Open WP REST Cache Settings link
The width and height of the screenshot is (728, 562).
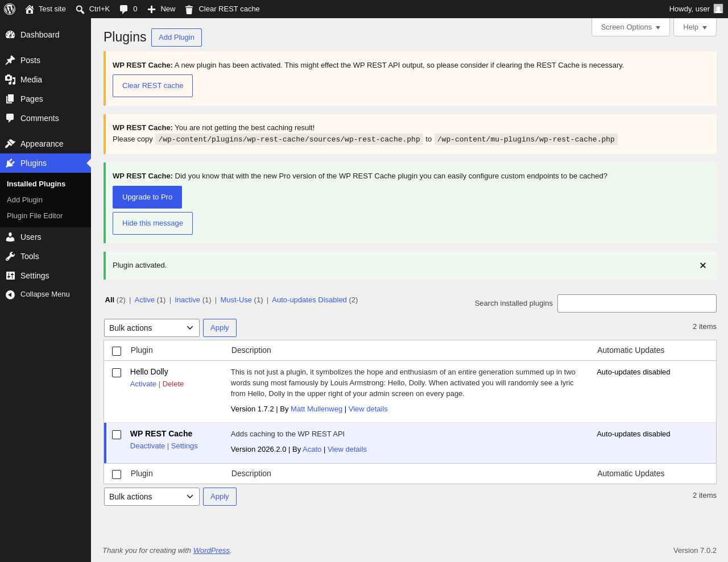tap(184, 446)
